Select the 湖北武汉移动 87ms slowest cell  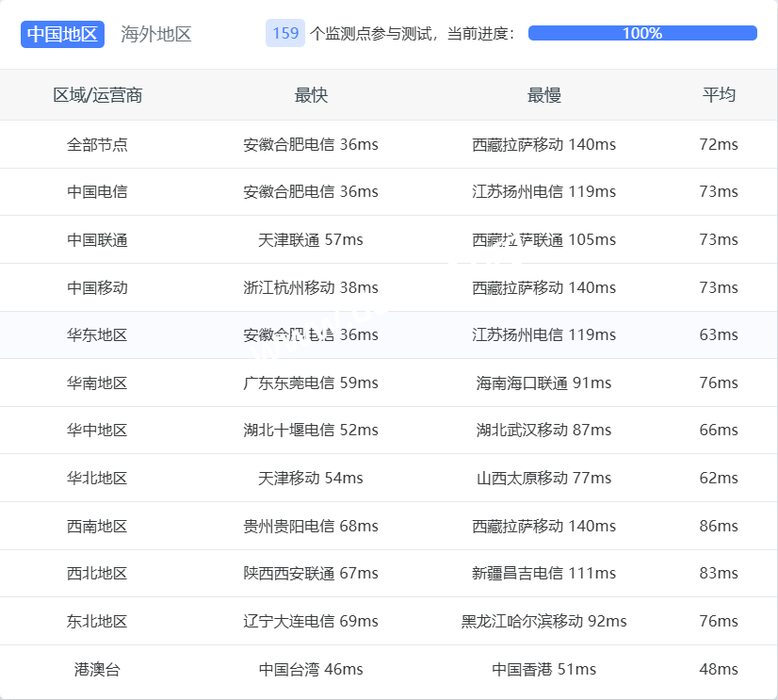tap(543, 430)
